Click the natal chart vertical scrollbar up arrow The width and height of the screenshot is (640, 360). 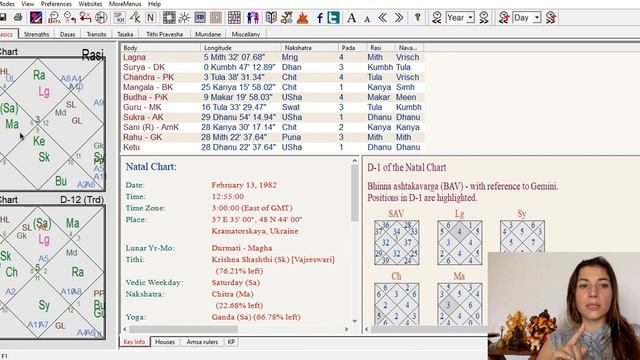pyautogui.click(x=354, y=160)
